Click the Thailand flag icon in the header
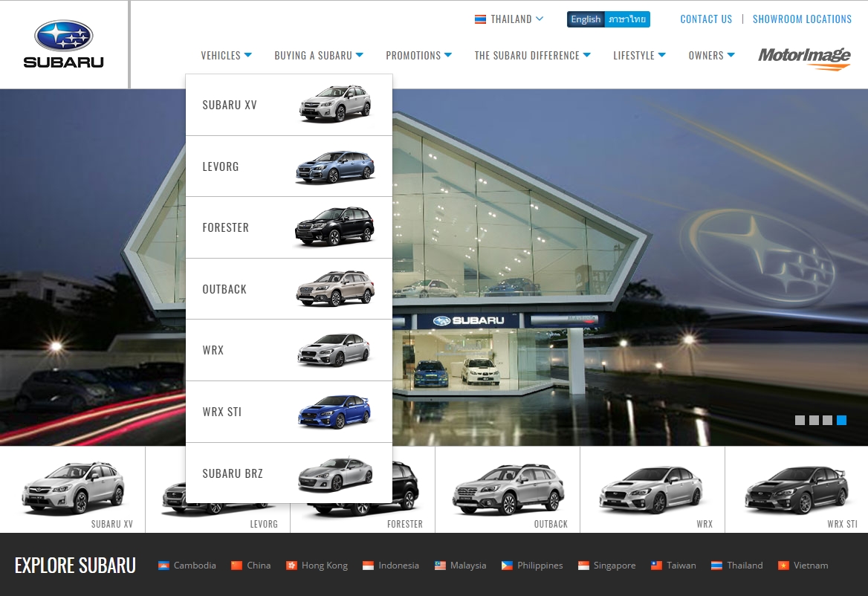The height and width of the screenshot is (596, 868). 480,19
